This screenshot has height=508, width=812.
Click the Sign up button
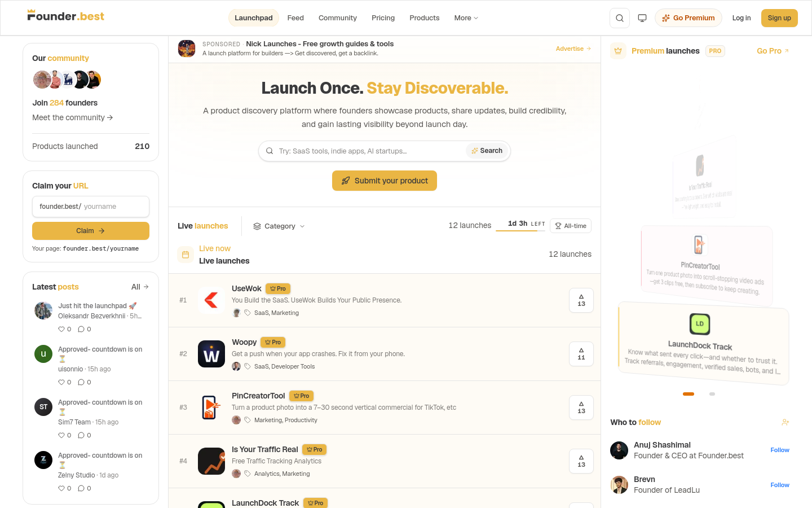[779, 18]
